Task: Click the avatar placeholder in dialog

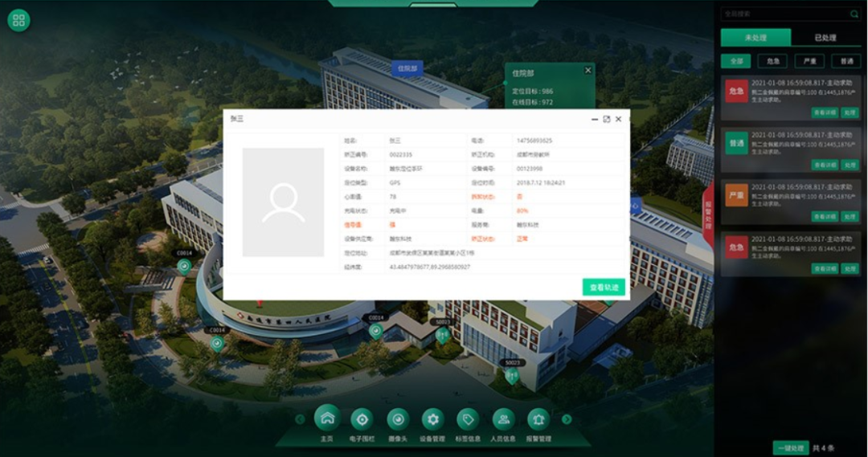Action: tap(284, 202)
